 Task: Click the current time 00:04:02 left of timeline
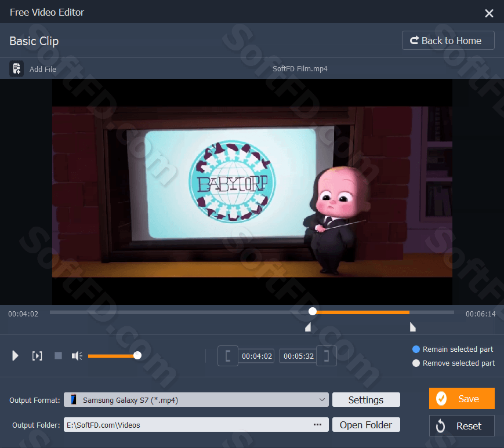(23, 314)
